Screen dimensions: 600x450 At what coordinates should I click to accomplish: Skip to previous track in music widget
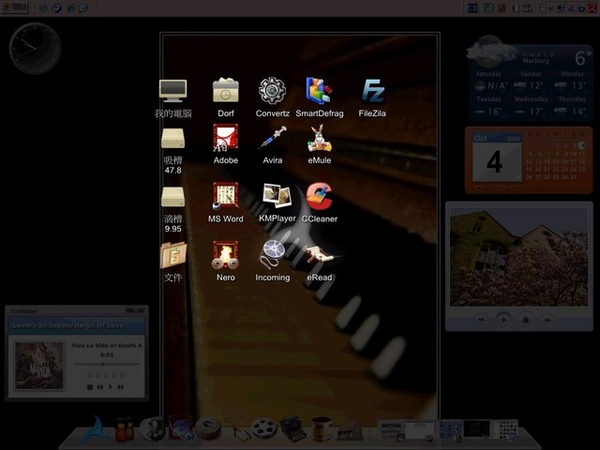[100, 387]
